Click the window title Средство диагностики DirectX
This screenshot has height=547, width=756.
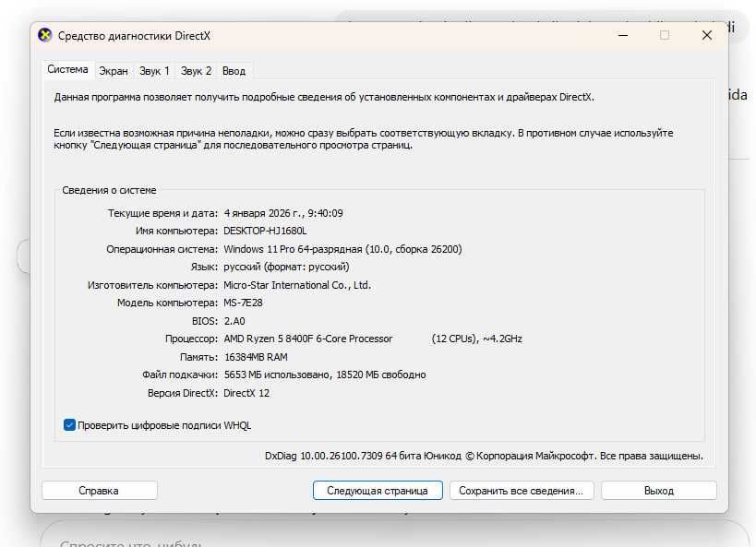134,36
